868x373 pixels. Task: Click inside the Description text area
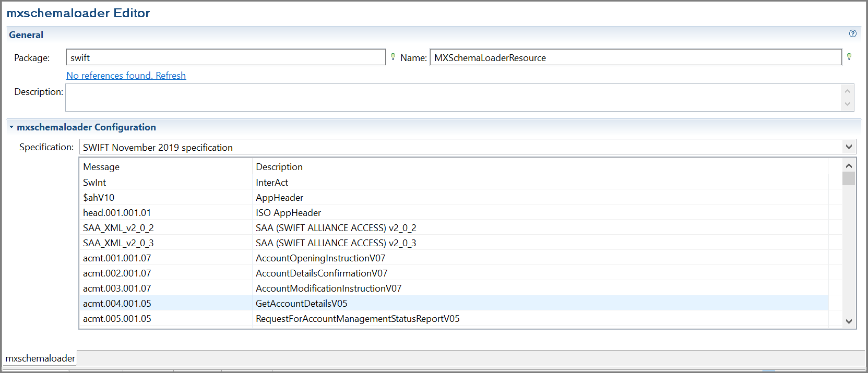click(x=453, y=98)
